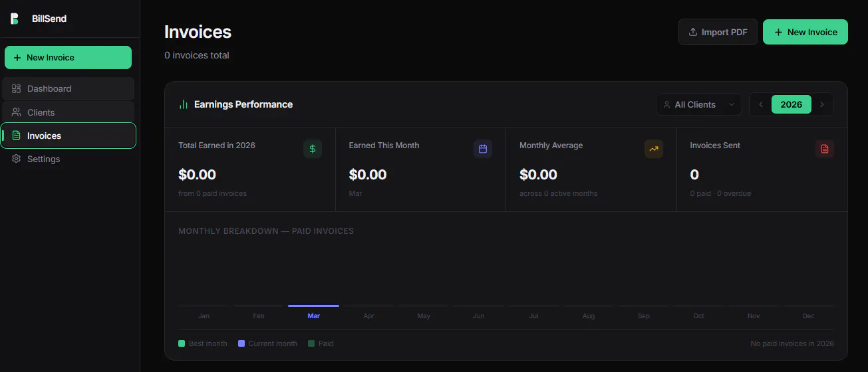This screenshot has height=372, width=868.
Task: Click the Best month green legend swatch
Action: tap(182, 343)
